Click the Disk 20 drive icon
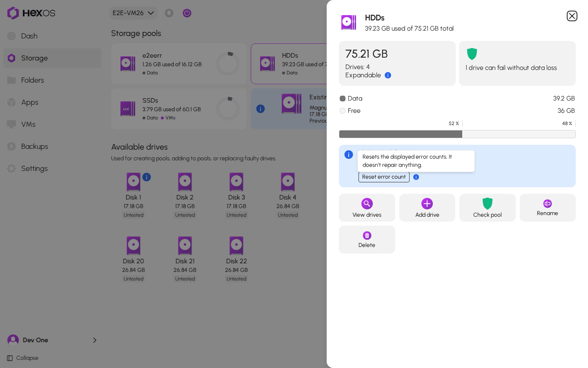The image size is (588, 368). coord(134,246)
